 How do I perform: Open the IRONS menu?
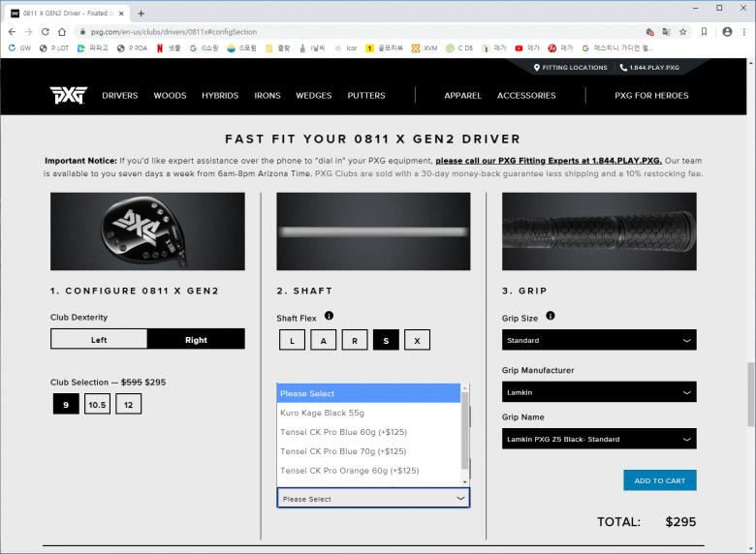tap(267, 96)
